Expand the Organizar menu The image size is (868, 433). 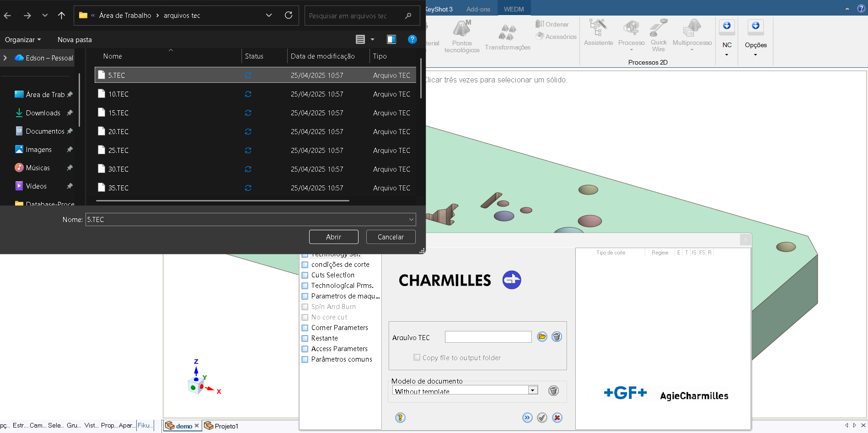point(23,40)
